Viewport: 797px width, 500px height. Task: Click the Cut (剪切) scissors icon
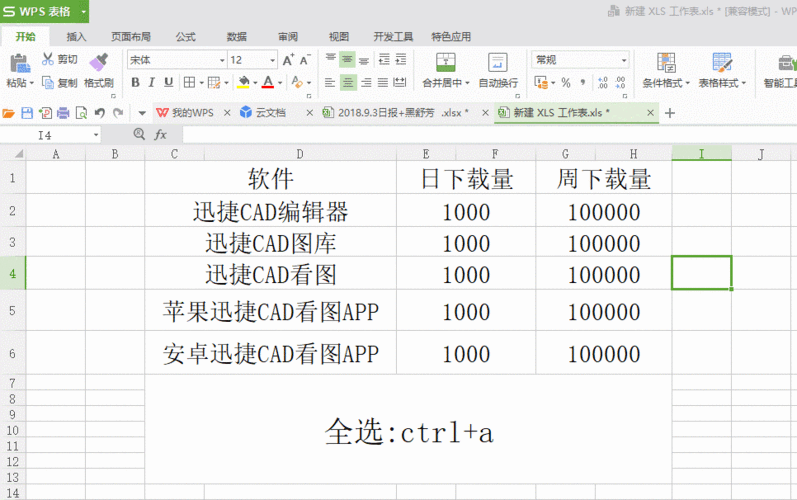pyautogui.click(x=47, y=59)
